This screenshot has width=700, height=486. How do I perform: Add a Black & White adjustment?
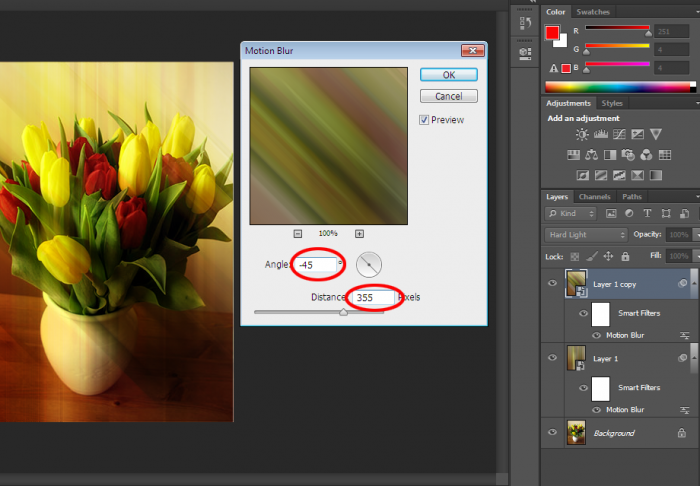click(x=610, y=155)
